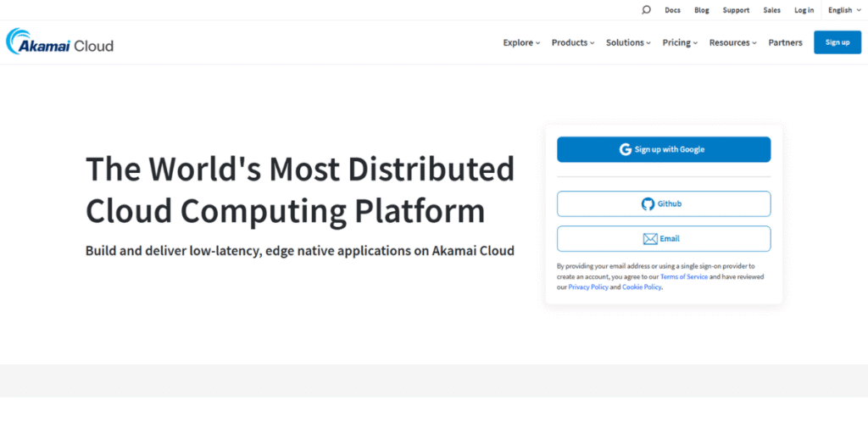
Task: Open the Partners page
Action: (785, 42)
